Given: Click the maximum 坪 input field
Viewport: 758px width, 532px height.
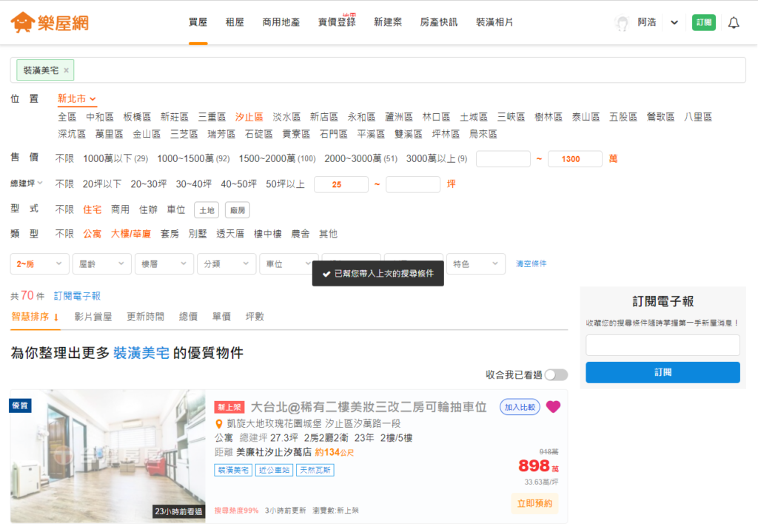Looking at the screenshot, I should pos(413,184).
